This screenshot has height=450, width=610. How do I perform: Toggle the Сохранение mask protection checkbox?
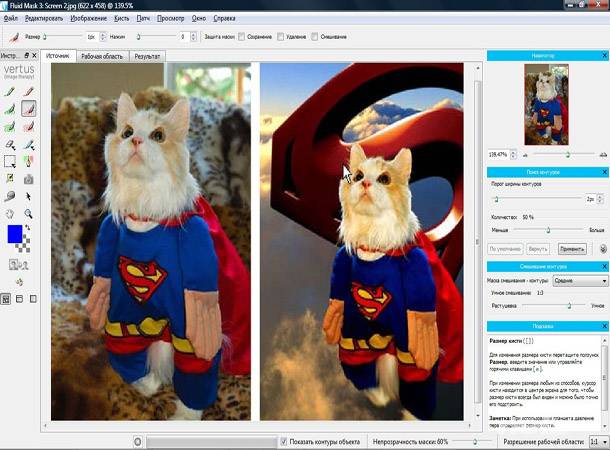coord(242,37)
